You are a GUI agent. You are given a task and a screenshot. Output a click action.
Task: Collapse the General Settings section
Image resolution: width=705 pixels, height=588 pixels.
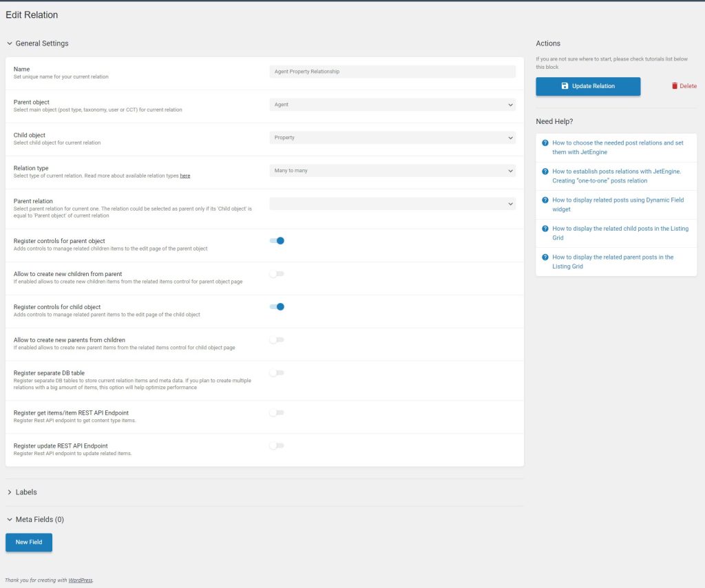41,43
